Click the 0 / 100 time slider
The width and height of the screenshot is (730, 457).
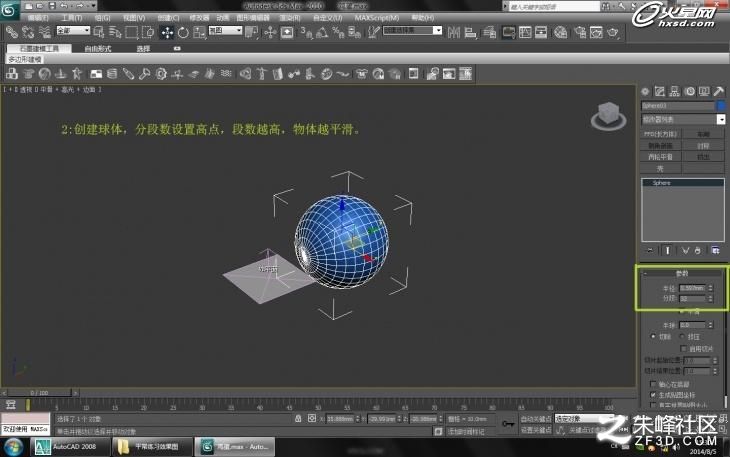click(40, 393)
